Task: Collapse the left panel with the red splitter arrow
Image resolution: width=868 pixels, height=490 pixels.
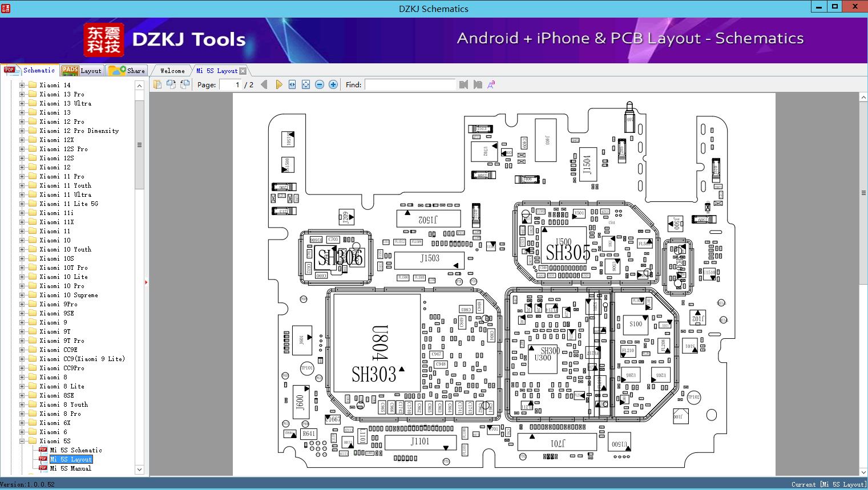Action: [146, 282]
